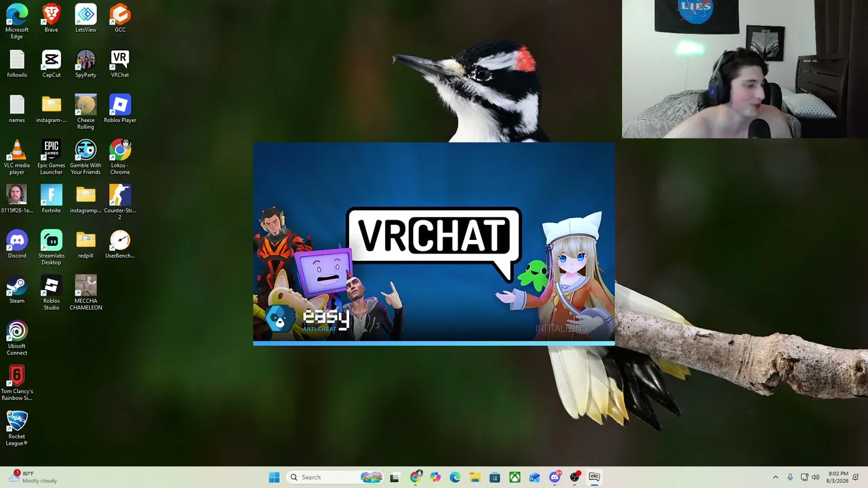Select the Steam desktop icon
This screenshot has height=488, width=868.
click(17, 289)
